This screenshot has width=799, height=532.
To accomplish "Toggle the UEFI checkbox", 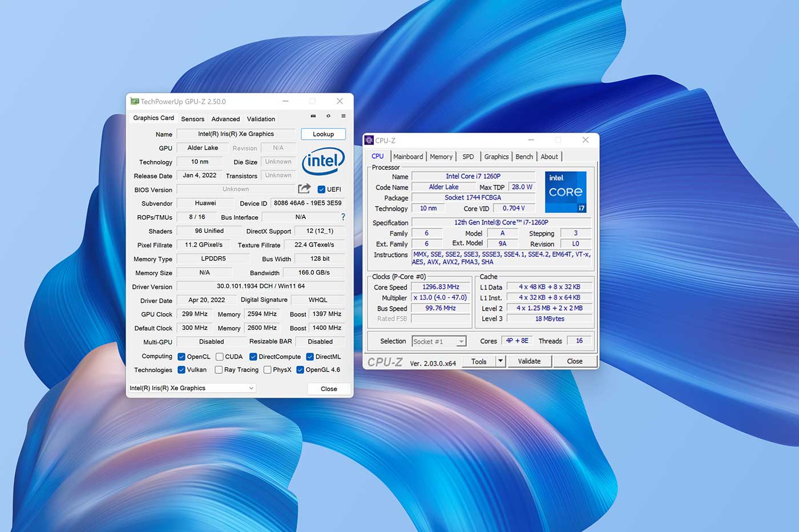I will [x=321, y=190].
